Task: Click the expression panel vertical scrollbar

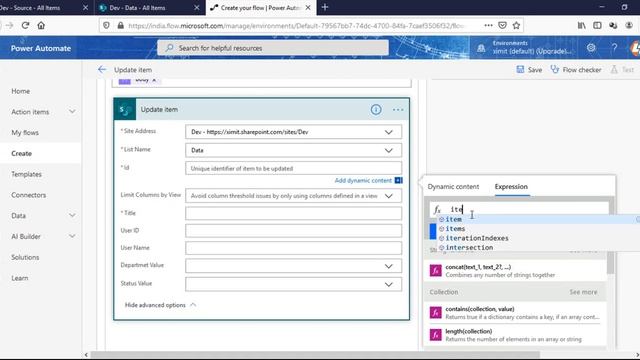Action: point(611,261)
